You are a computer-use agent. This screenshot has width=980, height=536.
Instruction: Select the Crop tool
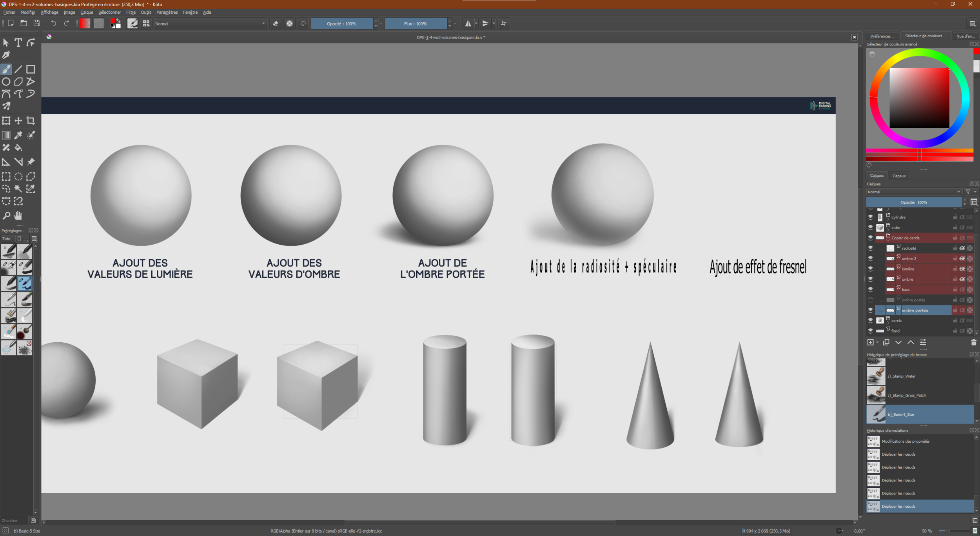(x=31, y=121)
